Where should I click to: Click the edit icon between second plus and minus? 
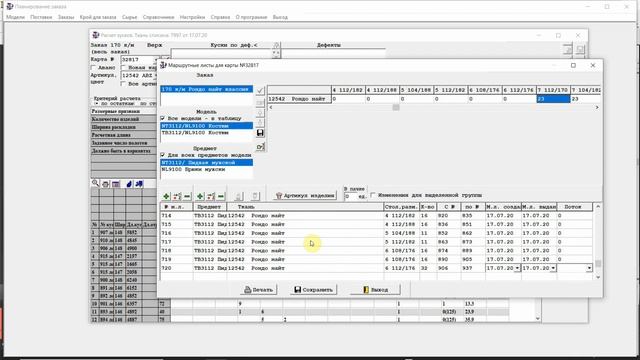(211, 196)
